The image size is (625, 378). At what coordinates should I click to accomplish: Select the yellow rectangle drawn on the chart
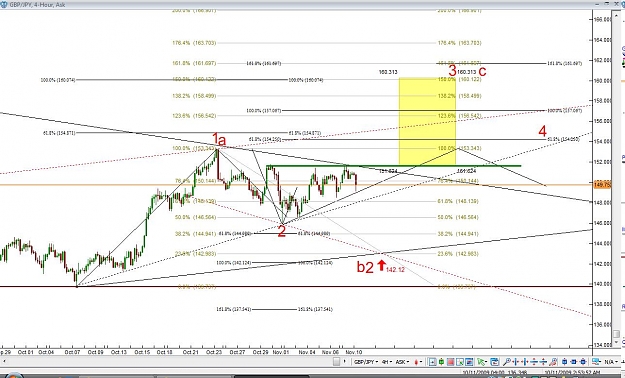[427, 121]
